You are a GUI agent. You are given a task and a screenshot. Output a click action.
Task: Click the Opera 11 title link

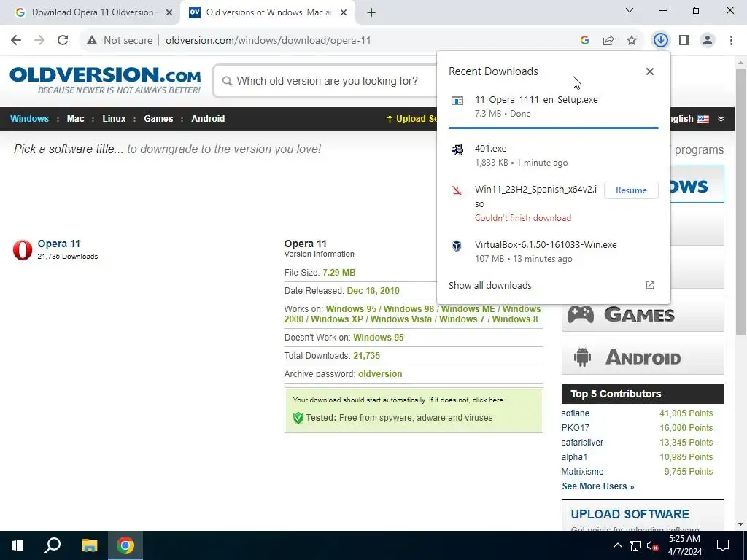point(58,244)
